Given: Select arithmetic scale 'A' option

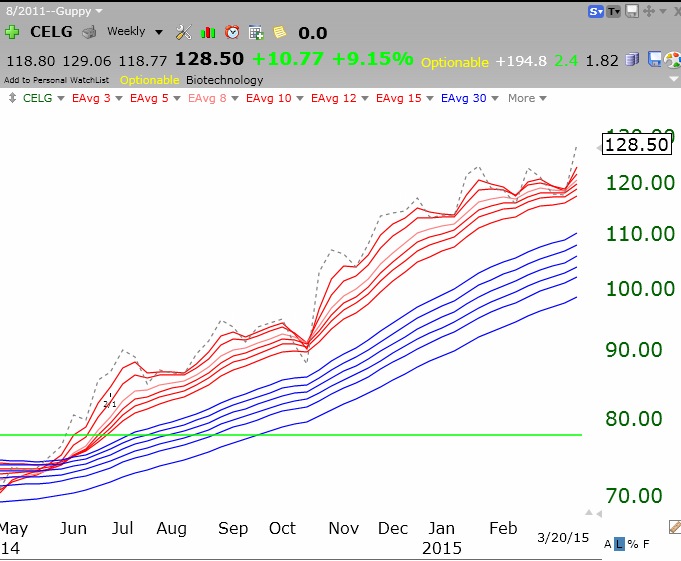Looking at the screenshot, I should point(608,544).
